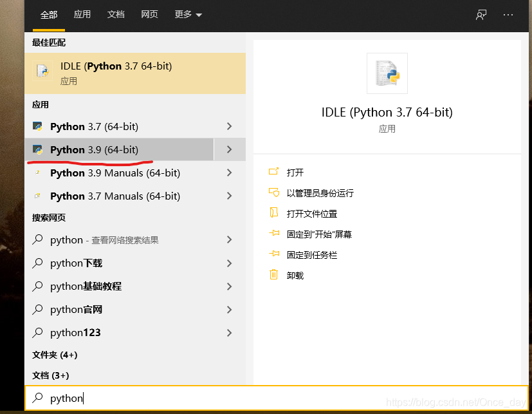Switch to the 全部 tab

click(49, 15)
